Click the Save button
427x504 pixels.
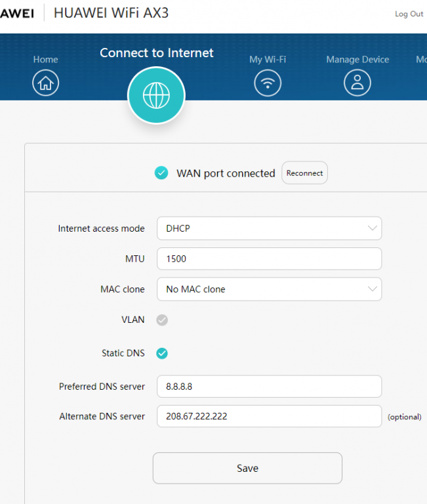point(247,469)
